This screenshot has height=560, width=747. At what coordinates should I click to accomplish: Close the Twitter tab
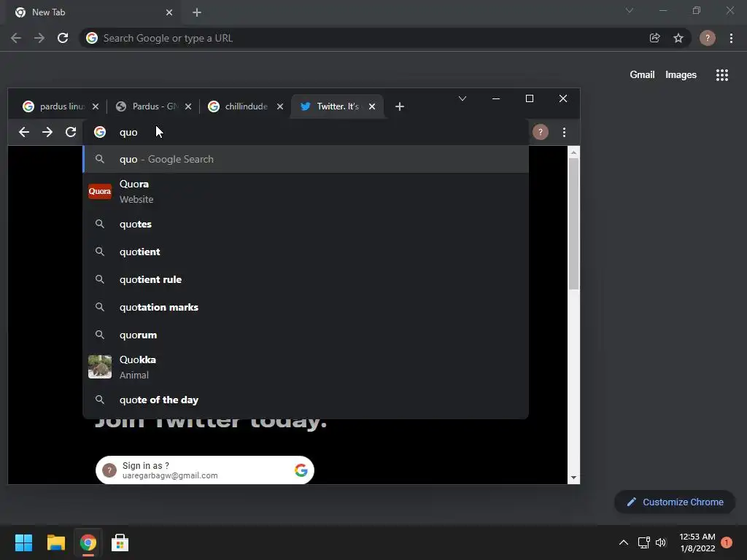coord(372,106)
